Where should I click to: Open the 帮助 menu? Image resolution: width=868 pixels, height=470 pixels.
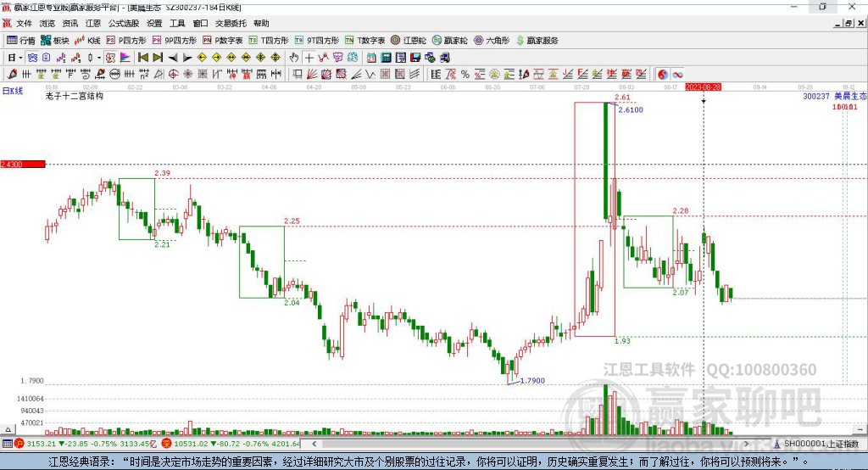pyautogui.click(x=261, y=23)
